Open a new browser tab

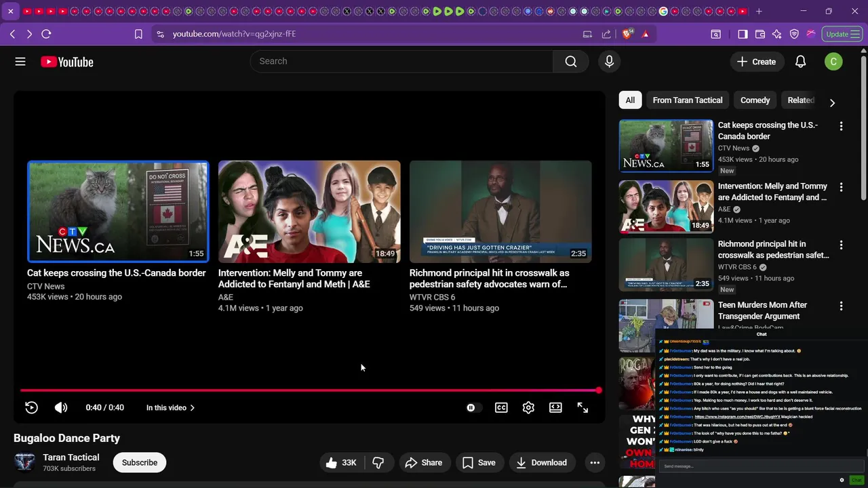click(x=759, y=12)
